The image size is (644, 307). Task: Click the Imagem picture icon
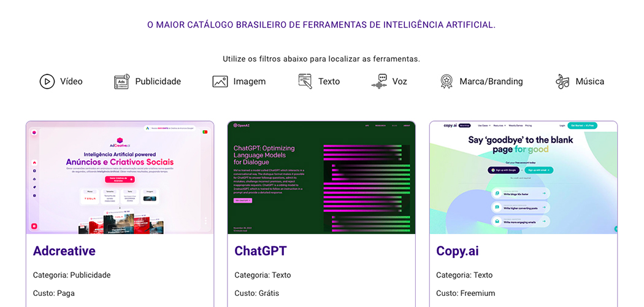(x=220, y=82)
